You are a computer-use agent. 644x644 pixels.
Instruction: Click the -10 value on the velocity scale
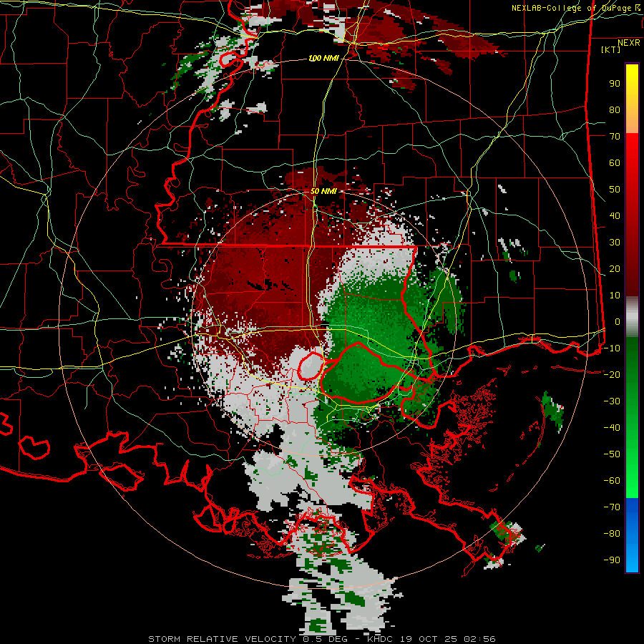(612, 348)
